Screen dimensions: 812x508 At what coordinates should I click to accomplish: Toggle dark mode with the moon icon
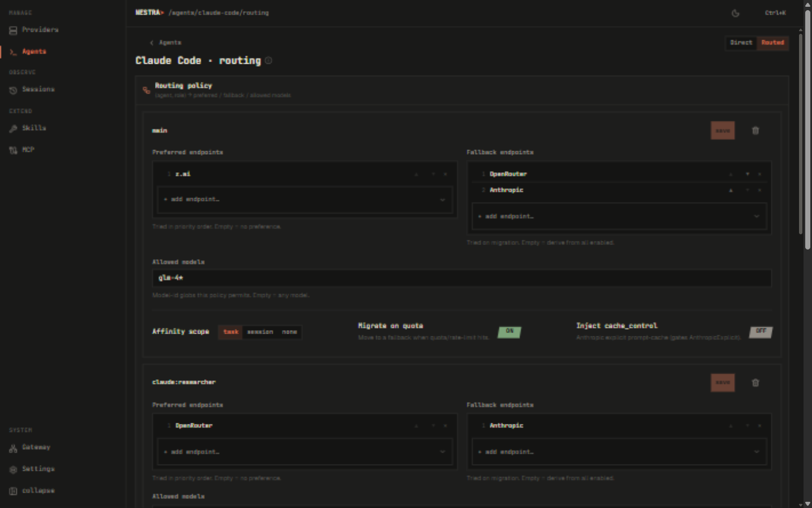click(x=735, y=13)
